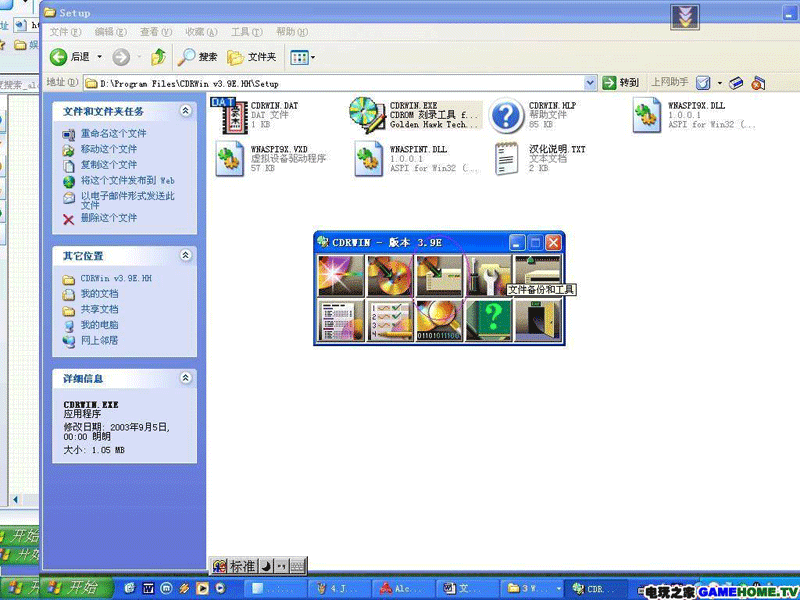The image size is (800, 600).
Task: Click the eraser icon in 上网助手 toolbar
Action: (x=736, y=83)
